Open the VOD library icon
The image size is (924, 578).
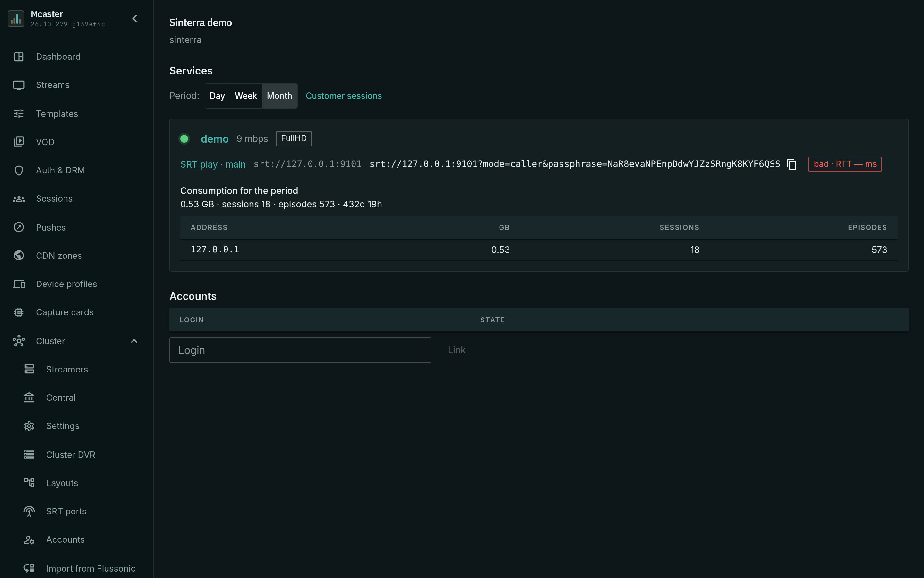pos(19,142)
